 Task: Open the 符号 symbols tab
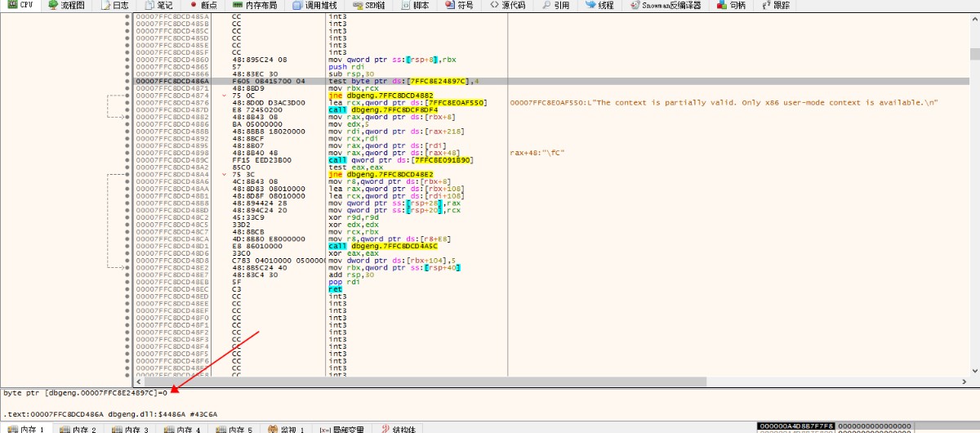460,5
